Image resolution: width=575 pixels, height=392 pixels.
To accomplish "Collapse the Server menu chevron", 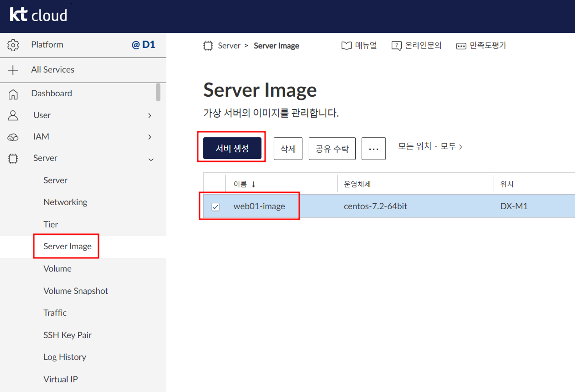I will [x=151, y=159].
